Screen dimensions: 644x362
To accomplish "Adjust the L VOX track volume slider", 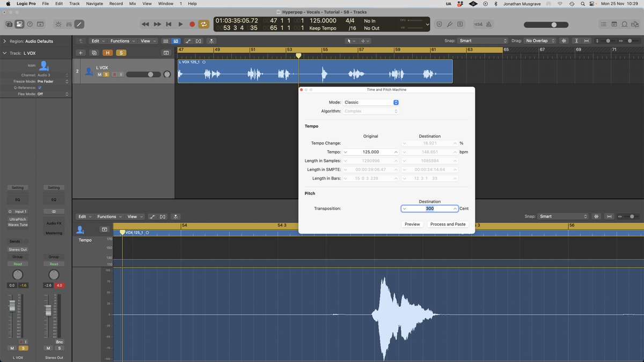I will [143, 75].
